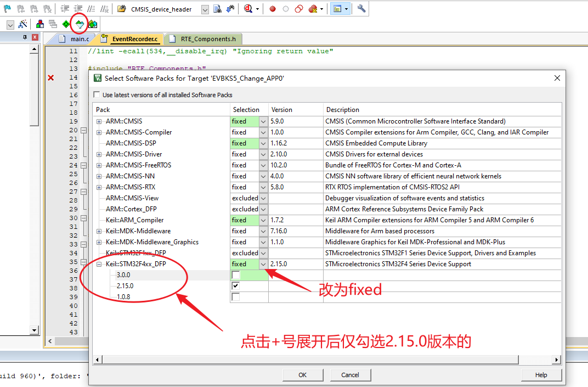Open Options for Target via magic wand icon

[x=22, y=24]
